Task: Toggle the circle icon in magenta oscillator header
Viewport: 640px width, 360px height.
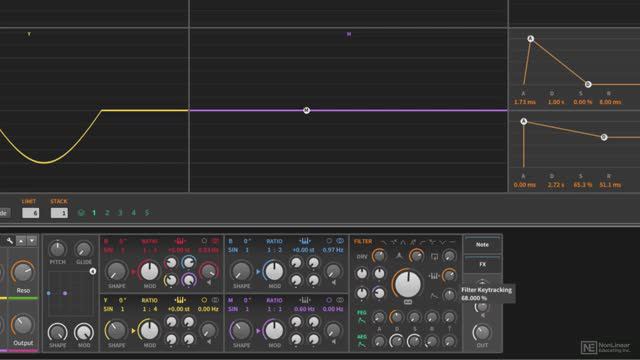Action: click(329, 300)
